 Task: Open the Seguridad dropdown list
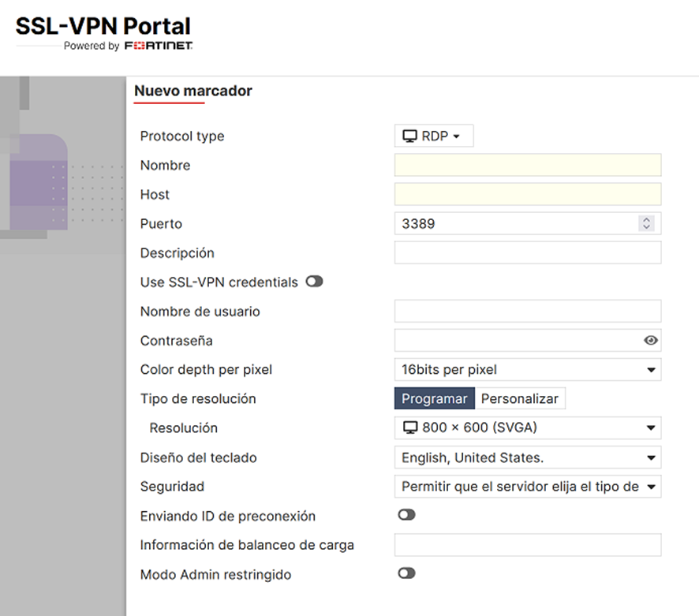[527, 487]
